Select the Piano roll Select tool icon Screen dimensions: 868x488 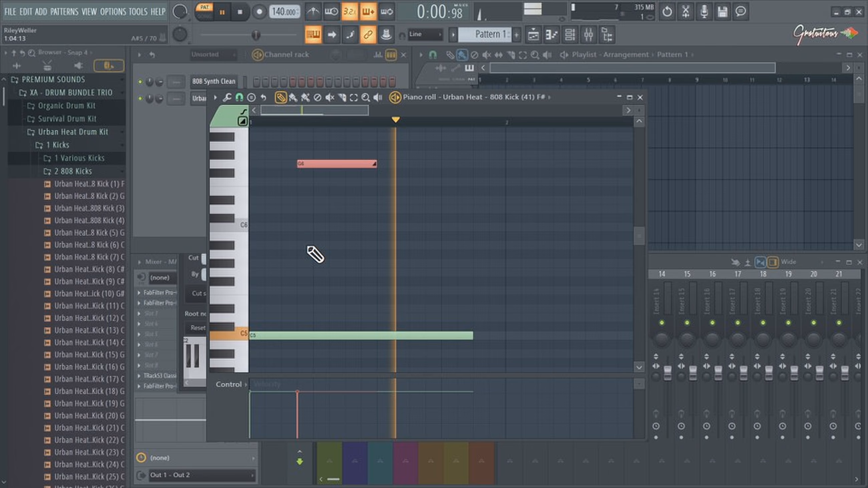(354, 97)
